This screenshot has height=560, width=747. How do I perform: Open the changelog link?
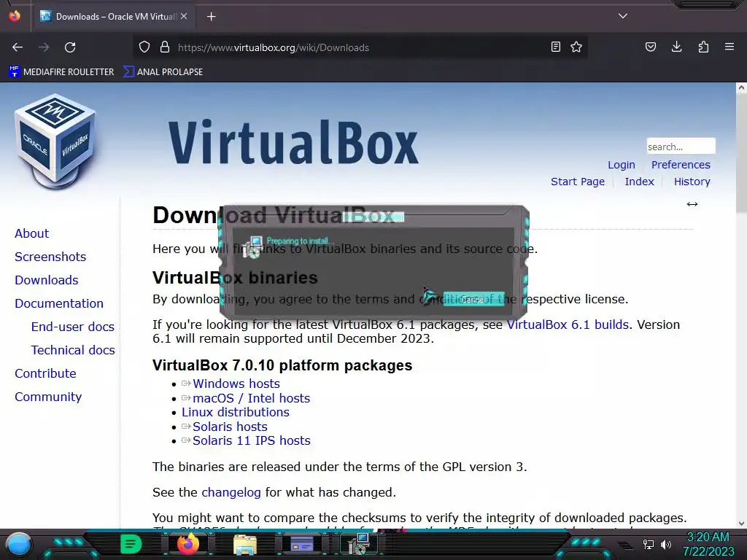[231, 492]
